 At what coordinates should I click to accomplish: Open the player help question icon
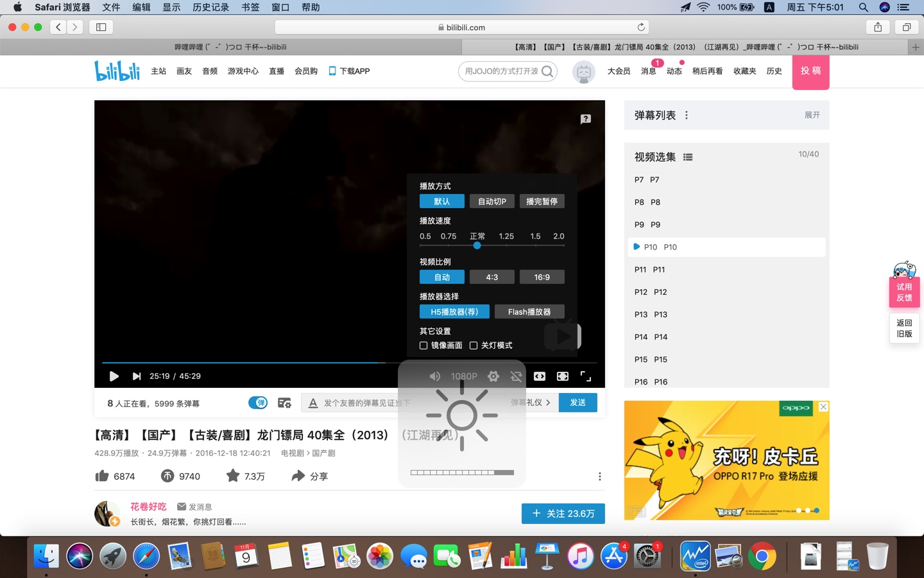[x=586, y=119]
